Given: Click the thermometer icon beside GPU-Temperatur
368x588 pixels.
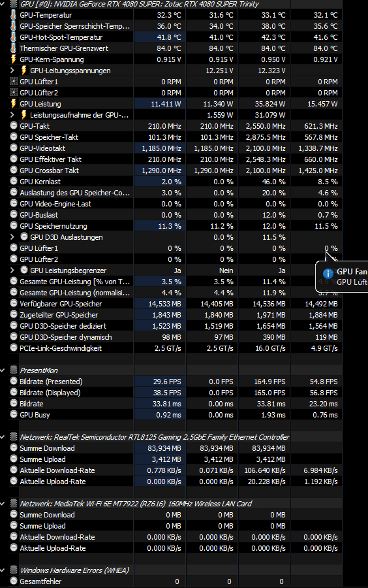Looking at the screenshot, I should pyautogui.click(x=14, y=15).
